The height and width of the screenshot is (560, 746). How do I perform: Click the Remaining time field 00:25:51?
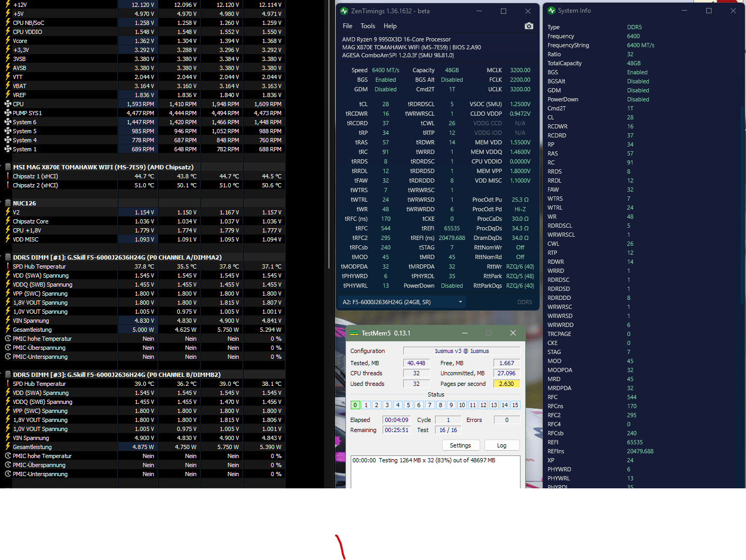(396, 430)
